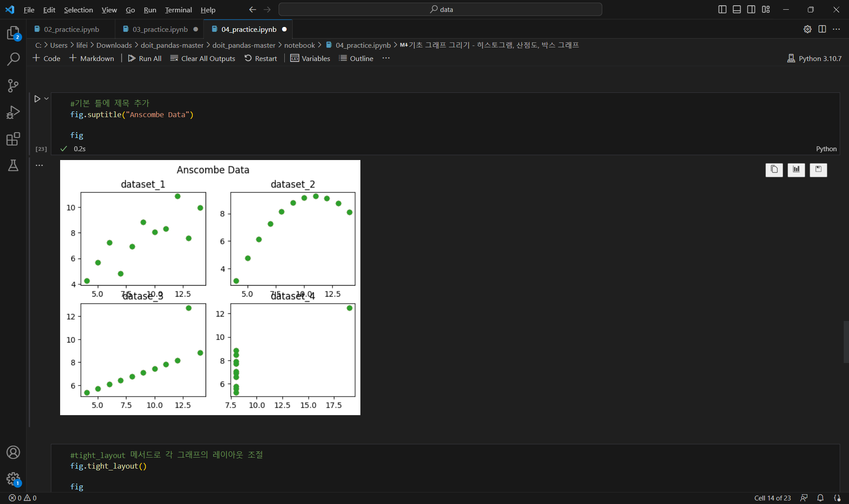Open the Run and Debug view
849x504 pixels.
pos(13,112)
